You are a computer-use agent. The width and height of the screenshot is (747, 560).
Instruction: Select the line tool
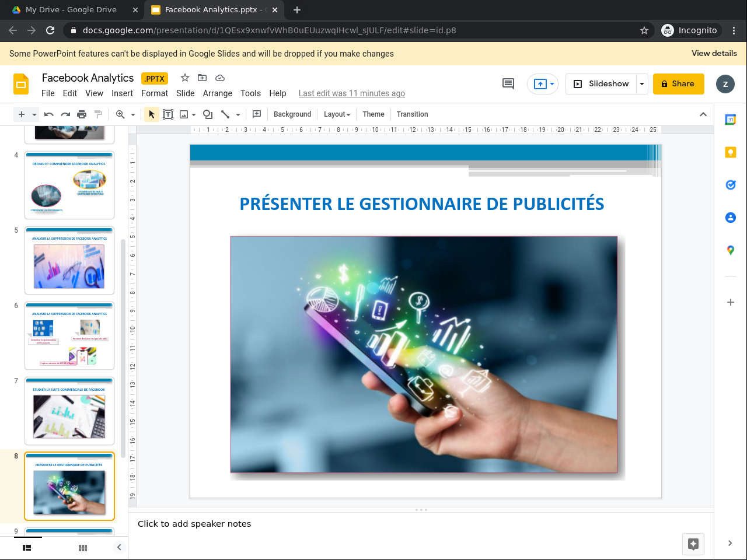coord(225,114)
